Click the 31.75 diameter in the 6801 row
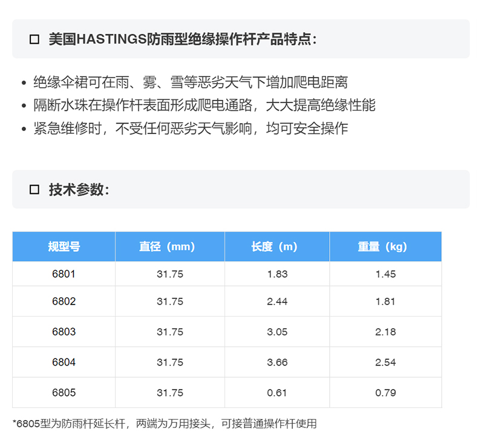484x448 pixels. [x=170, y=274]
